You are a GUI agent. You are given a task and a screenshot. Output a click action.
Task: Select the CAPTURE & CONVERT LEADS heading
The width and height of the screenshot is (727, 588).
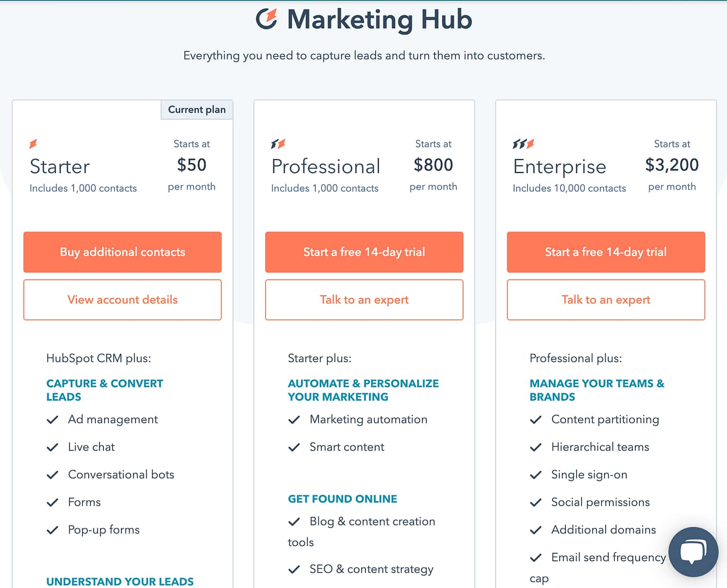(x=105, y=390)
